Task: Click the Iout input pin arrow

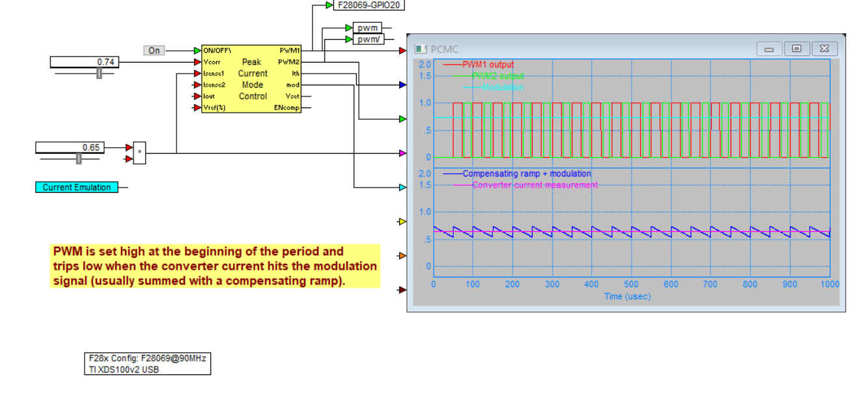Action: coord(197,96)
